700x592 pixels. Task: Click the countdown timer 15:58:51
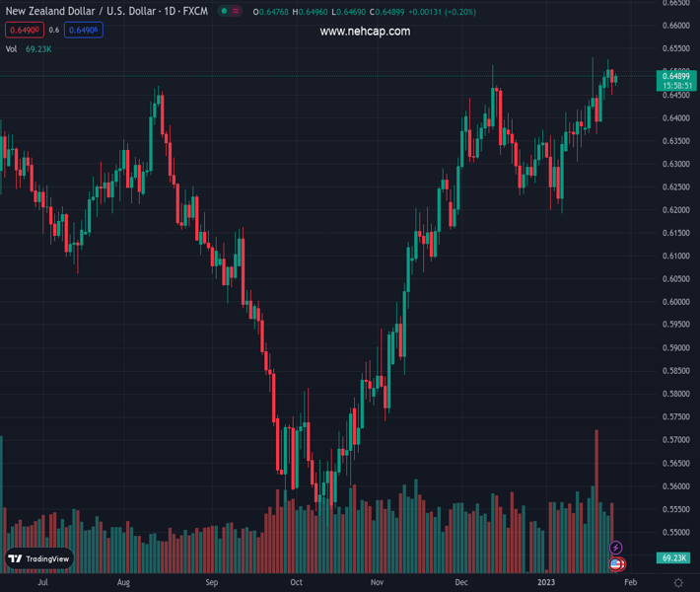pyautogui.click(x=677, y=86)
